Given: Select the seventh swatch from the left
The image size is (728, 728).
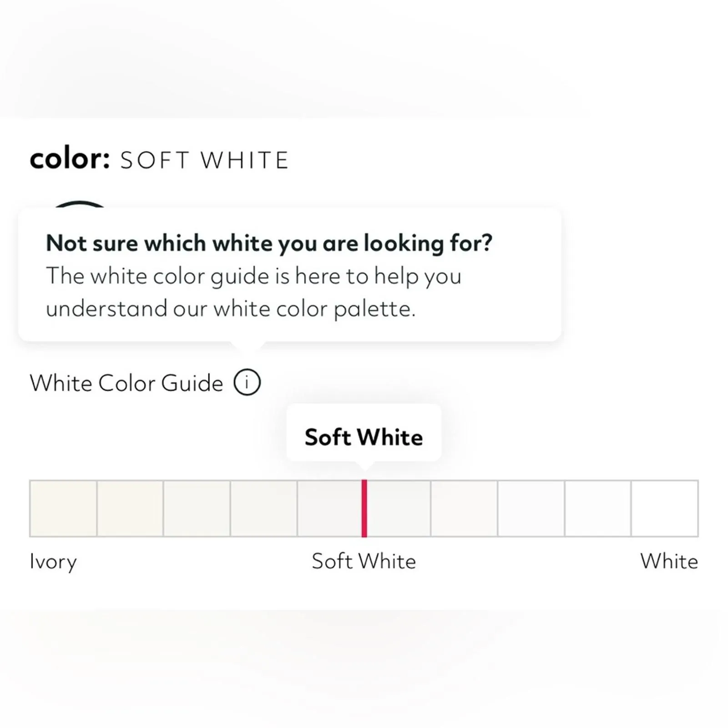Looking at the screenshot, I should (x=464, y=508).
